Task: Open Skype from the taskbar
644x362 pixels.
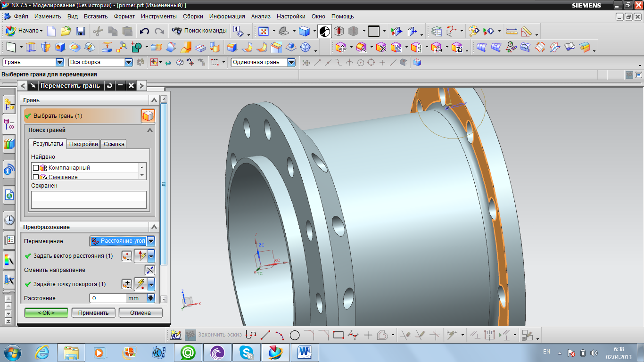Action: click(x=246, y=352)
